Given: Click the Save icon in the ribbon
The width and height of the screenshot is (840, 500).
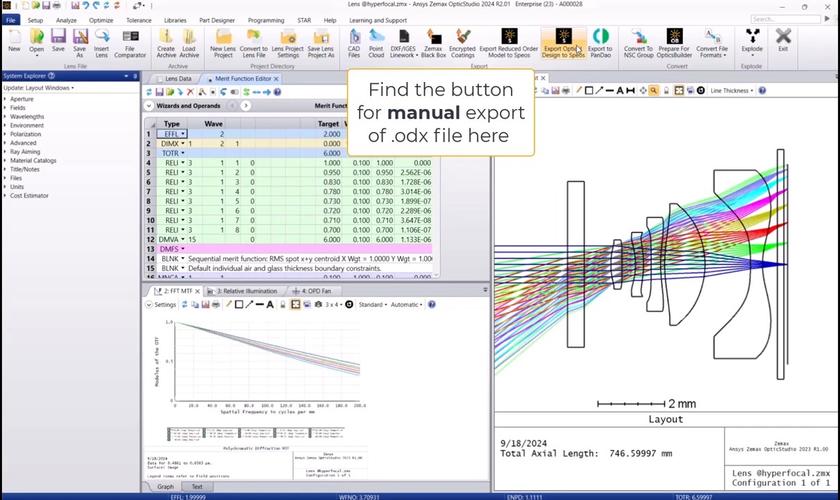Looking at the screenshot, I should tap(58, 42).
